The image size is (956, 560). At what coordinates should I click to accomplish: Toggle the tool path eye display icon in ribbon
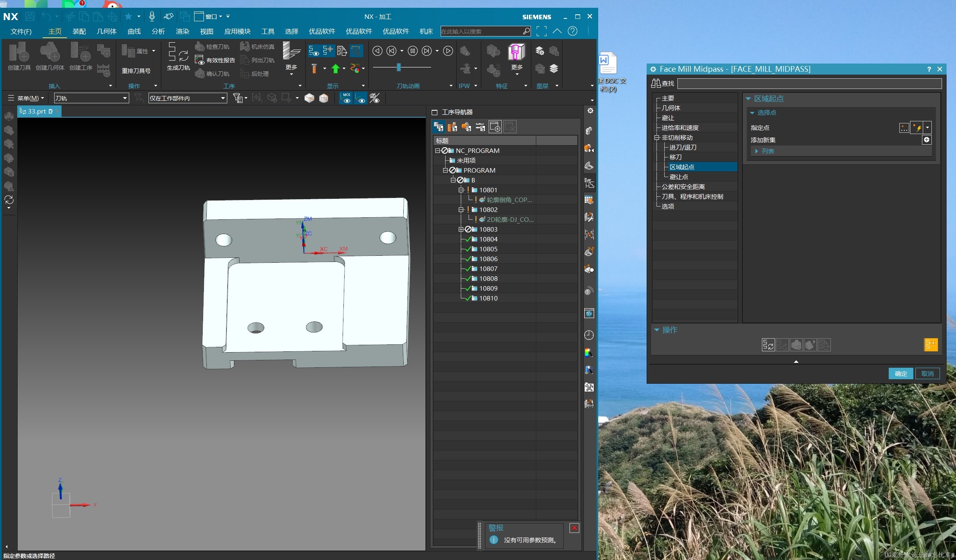pyautogui.click(x=314, y=51)
